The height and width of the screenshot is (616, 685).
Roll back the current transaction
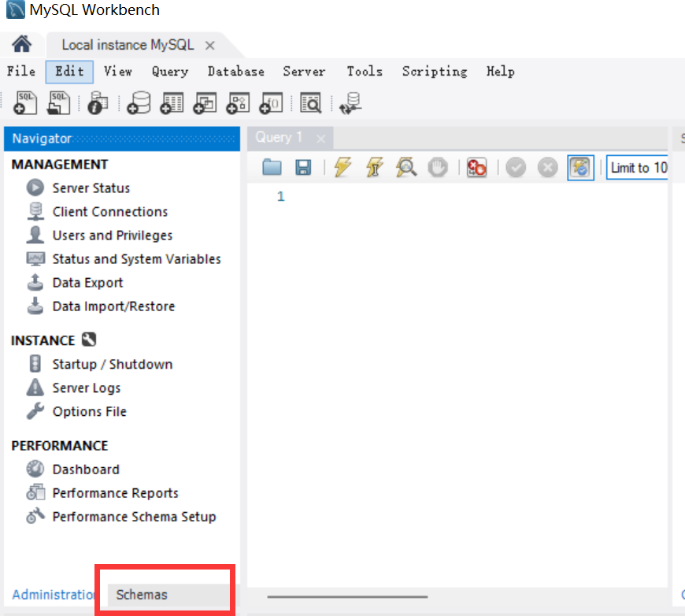tap(547, 168)
